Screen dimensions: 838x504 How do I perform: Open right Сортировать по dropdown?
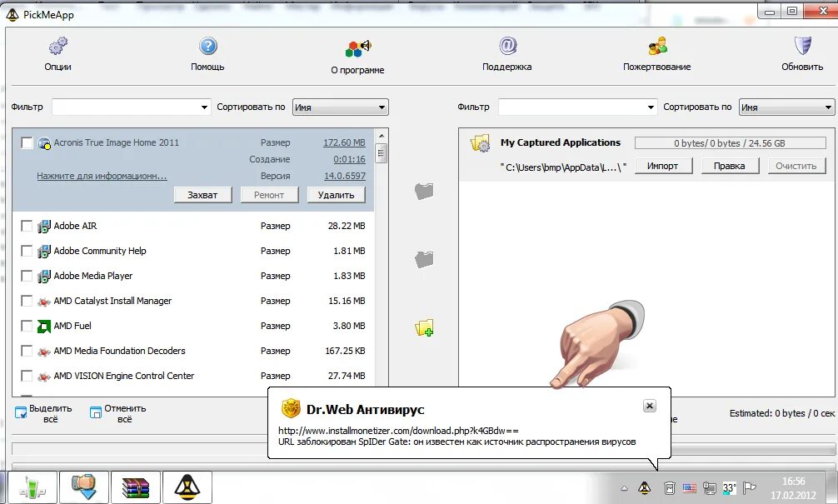(786, 107)
